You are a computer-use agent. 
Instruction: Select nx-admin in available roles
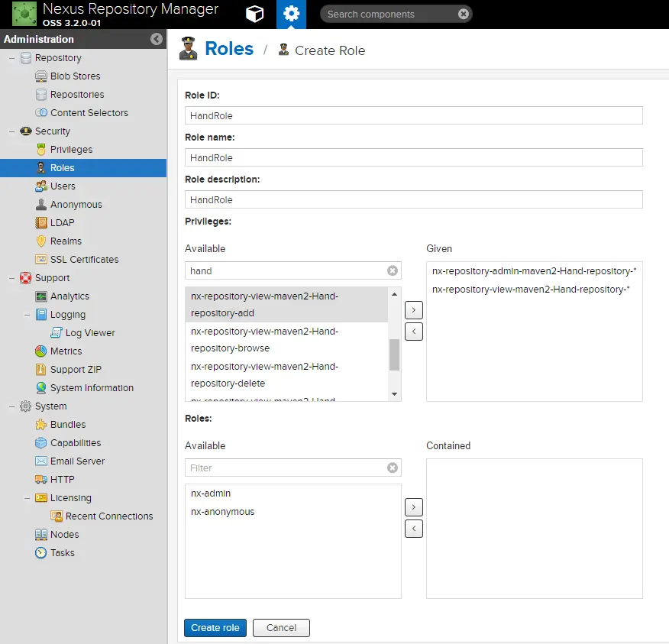click(x=292, y=494)
